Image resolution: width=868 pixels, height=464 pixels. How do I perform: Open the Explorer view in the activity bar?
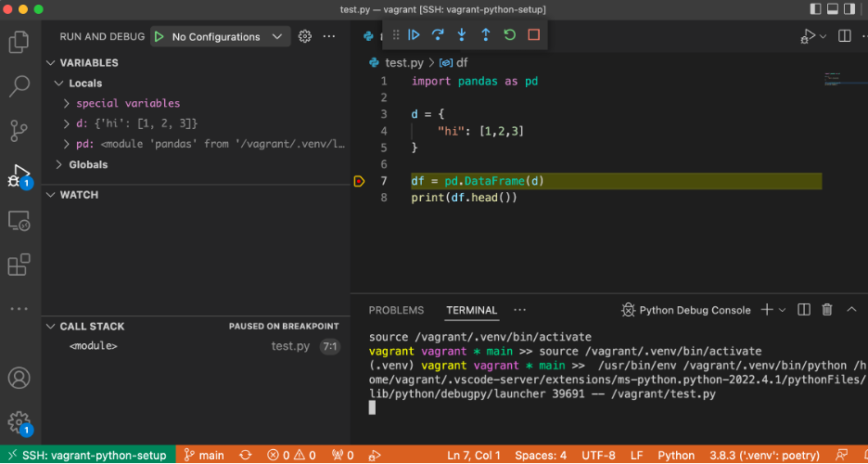coord(19,42)
